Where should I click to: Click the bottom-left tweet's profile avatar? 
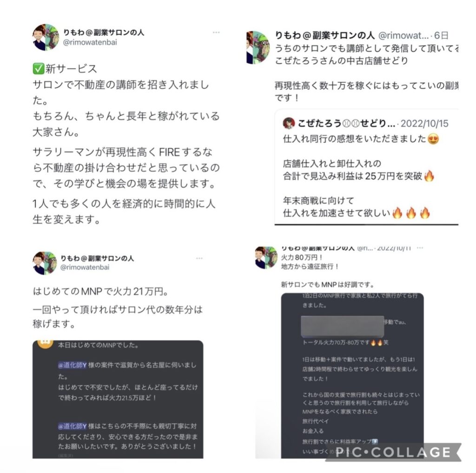45,263
